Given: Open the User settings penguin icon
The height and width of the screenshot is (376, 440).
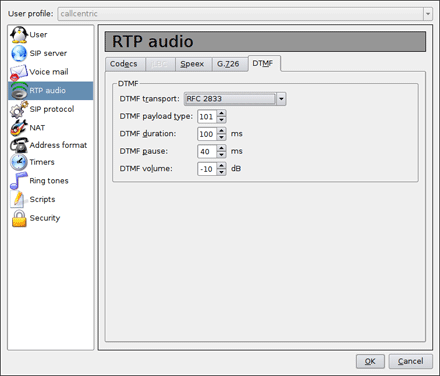Looking at the screenshot, I should [19, 35].
